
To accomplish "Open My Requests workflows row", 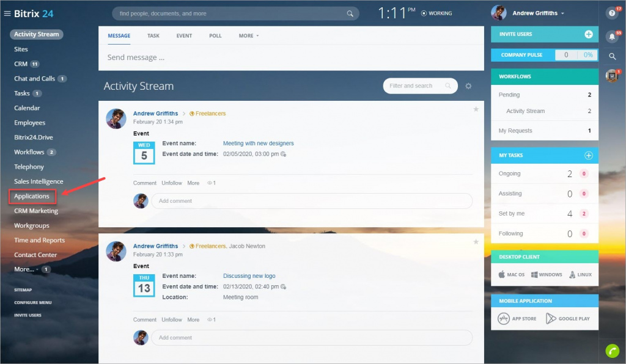I will (545, 131).
